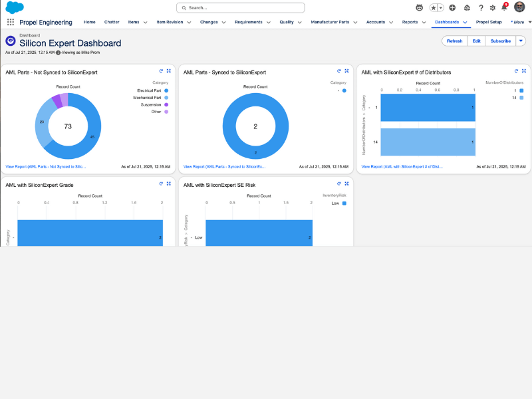Click the Synced to SiliconExpert donut ring
This screenshot has width=532, height=399.
[x=255, y=153]
